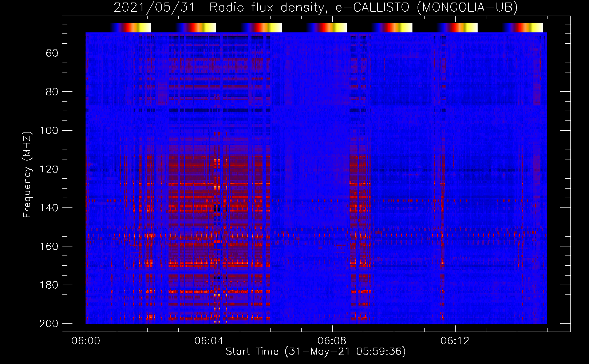Click the 'Start Time (31-May-21 05:59:36)' axis label
Screen dimensions: 589x364
(316, 351)
